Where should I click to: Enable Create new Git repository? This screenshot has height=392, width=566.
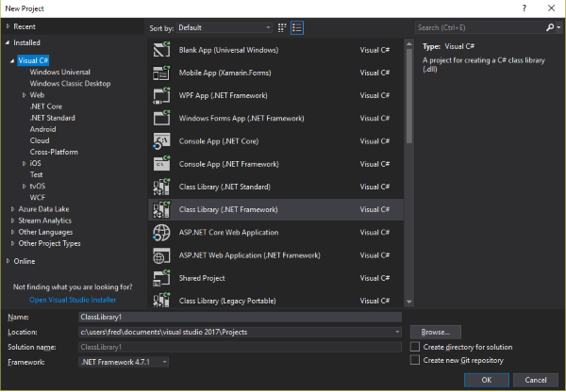pos(415,360)
